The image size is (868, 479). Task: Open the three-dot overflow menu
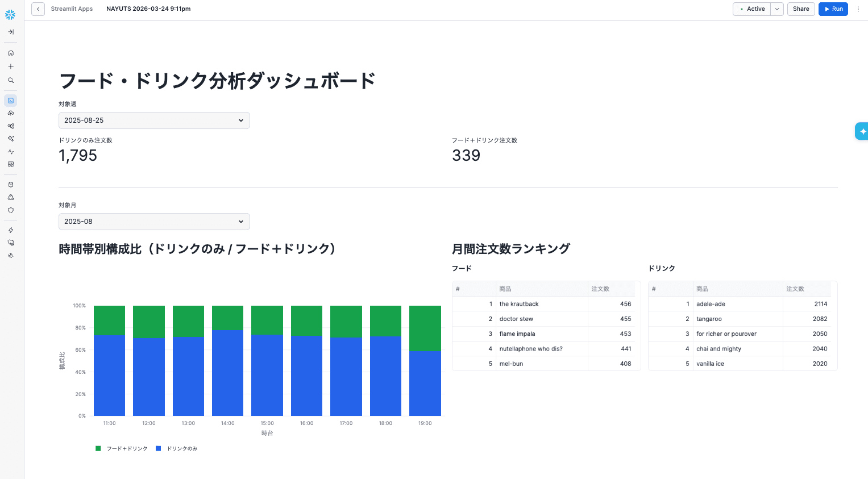point(858,9)
